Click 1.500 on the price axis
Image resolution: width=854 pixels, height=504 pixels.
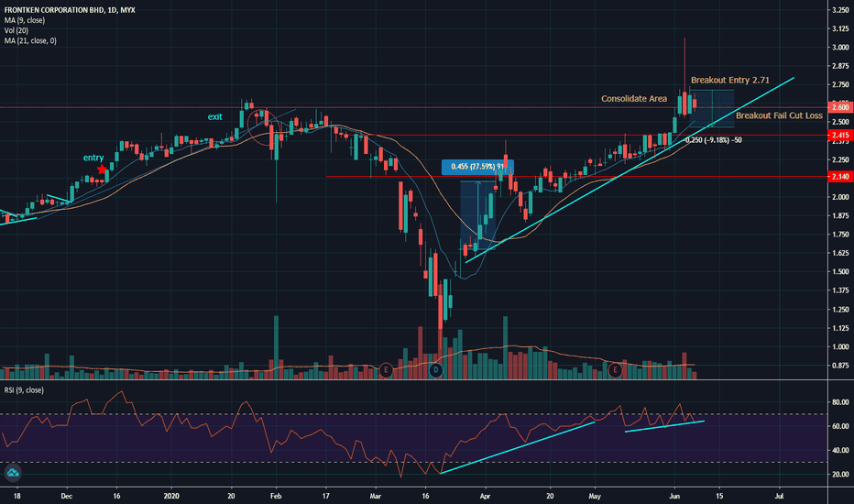click(840, 271)
